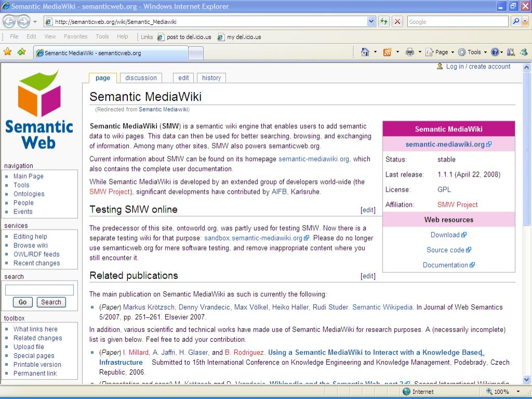Expand the Home button dropdown arrow
The height and width of the screenshot is (399, 532).
pos(375,52)
